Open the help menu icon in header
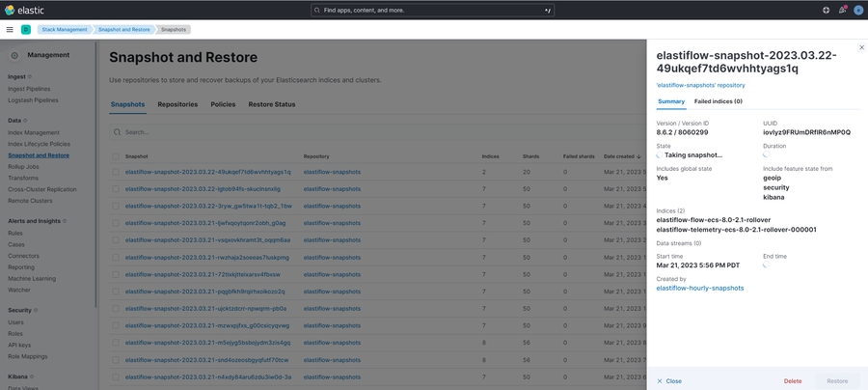This screenshot has height=390, width=868. coord(826,10)
